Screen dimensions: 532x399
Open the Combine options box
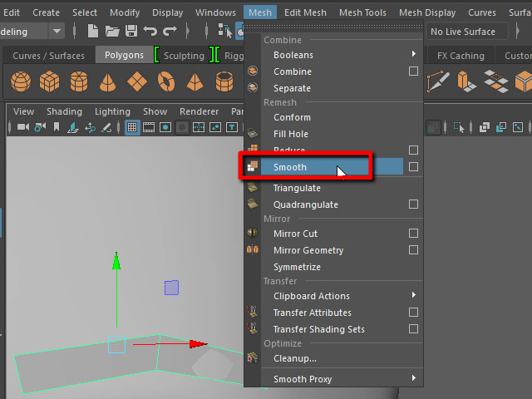413,71
